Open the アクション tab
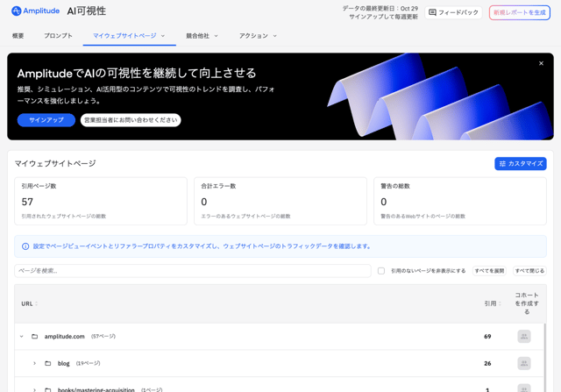This screenshot has width=561, height=392. pos(253,36)
